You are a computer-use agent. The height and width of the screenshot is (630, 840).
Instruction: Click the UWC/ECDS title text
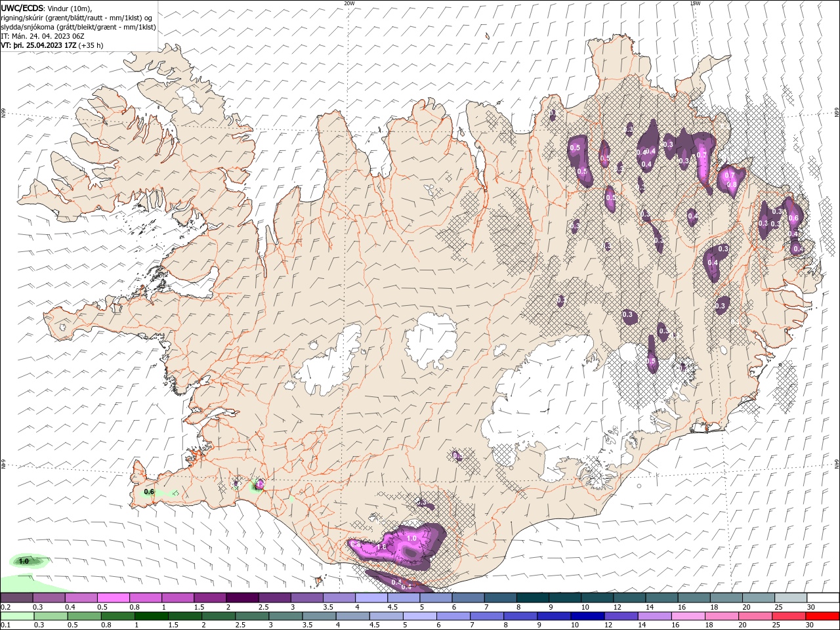pos(22,7)
